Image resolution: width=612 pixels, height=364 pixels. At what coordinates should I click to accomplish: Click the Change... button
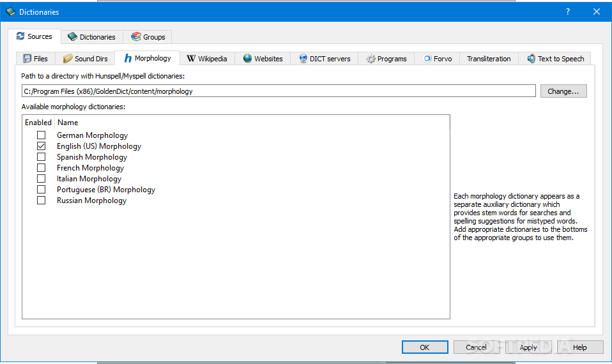point(563,91)
